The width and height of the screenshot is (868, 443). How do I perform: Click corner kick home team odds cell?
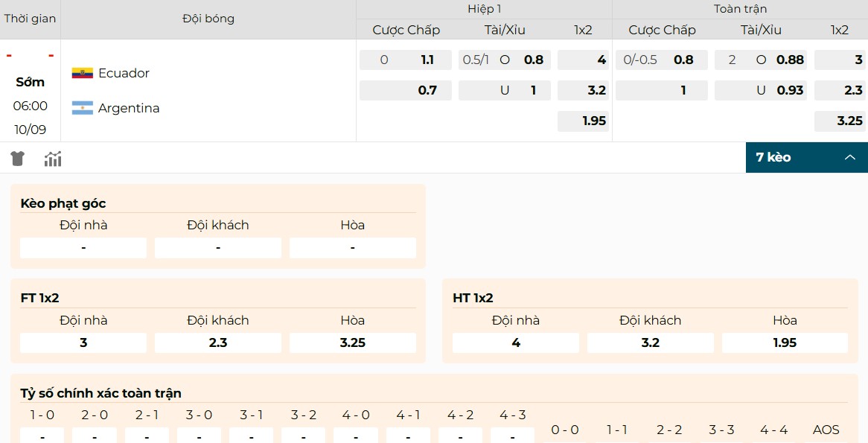(83, 248)
